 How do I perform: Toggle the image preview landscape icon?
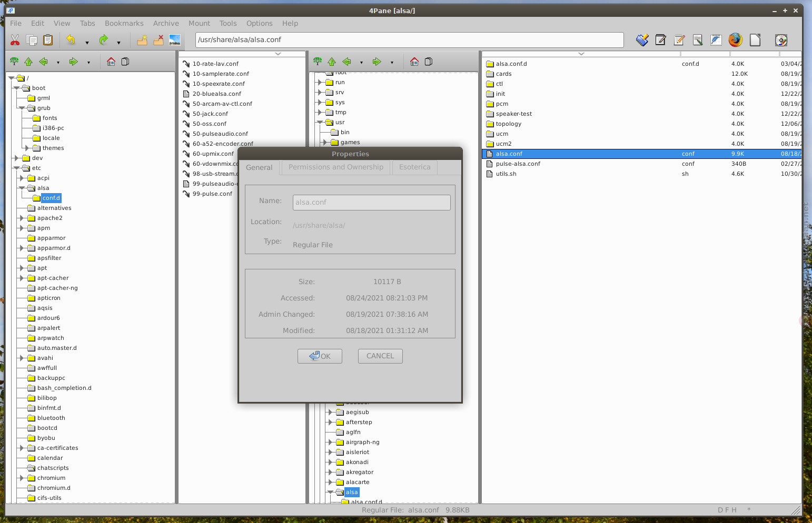tap(175, 40)
